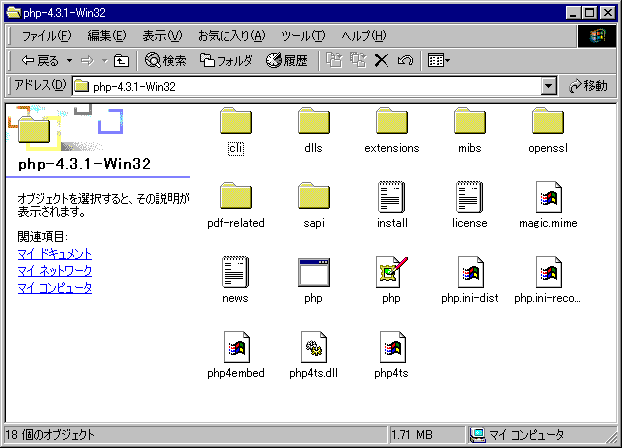Select the sapi folder icon
This screenshot has height=448, width=622.
coord(314,196)
